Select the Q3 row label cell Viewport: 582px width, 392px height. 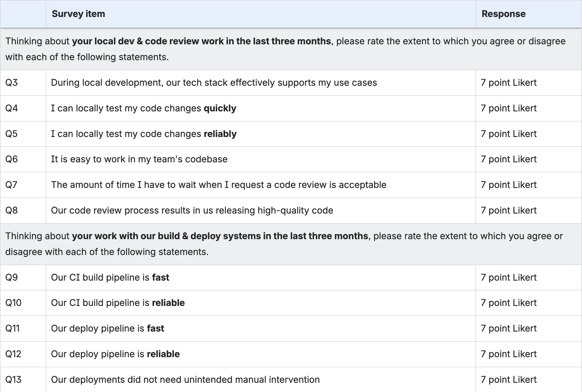[x=12, y=83]
